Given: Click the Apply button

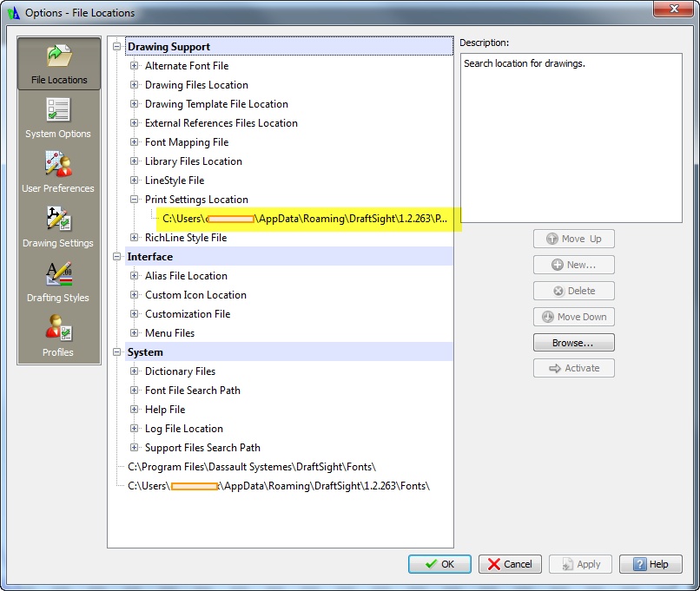Looking at the screenshot, I should tap(580, 564).
